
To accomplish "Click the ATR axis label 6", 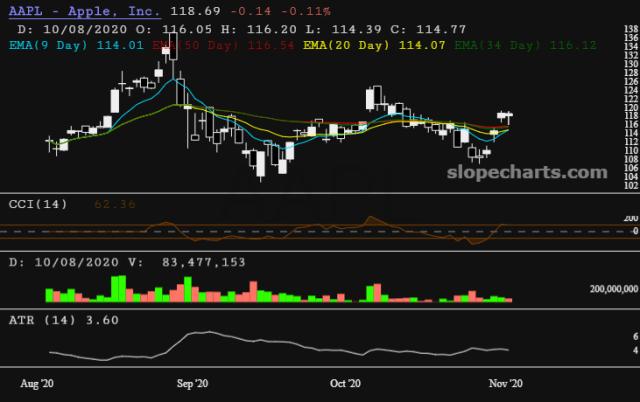I will click(635, 336).
